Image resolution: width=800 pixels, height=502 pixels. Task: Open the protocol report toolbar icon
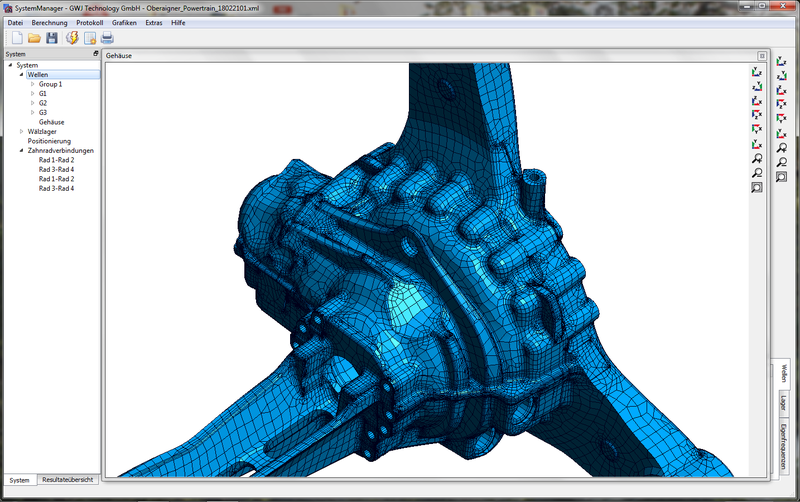(x=90, y=38)
